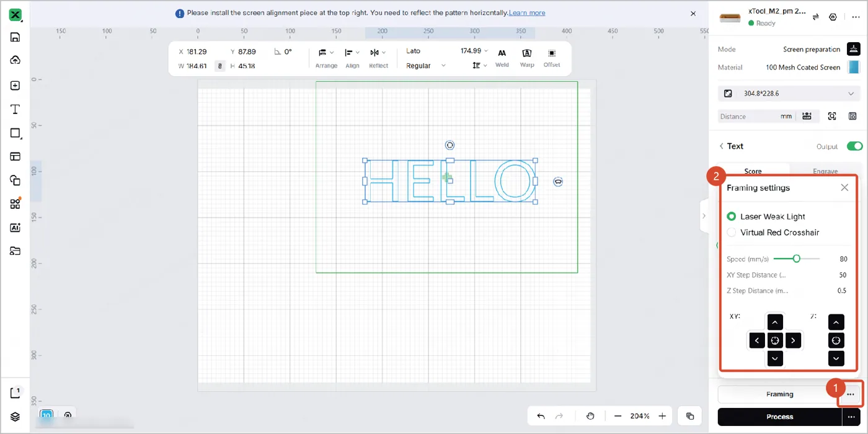Select the rectangle shape tool
Image resolution: width=868 pixels, height=434 pixels.
(x=15, y=133)
